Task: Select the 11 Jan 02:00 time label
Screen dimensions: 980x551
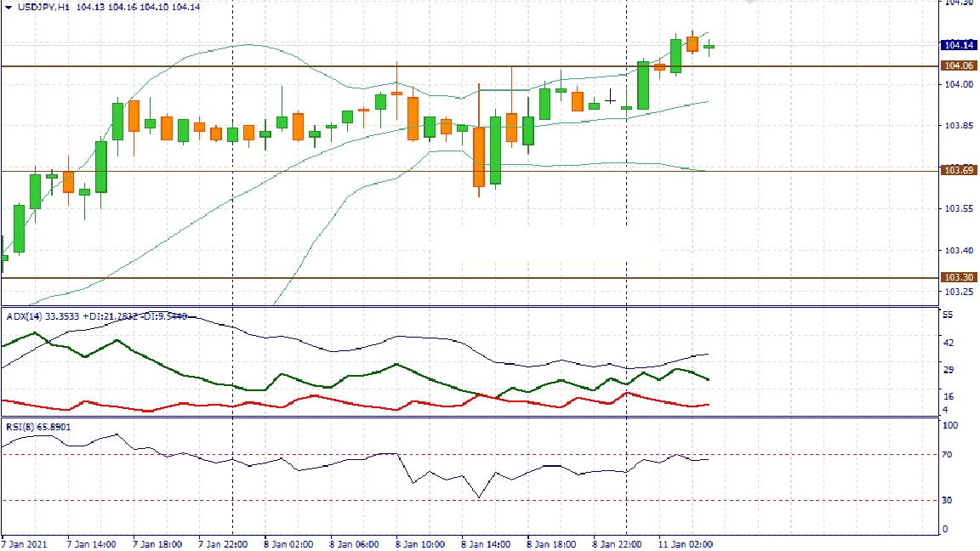Action: pyautogui.click(x=685, y=543)
